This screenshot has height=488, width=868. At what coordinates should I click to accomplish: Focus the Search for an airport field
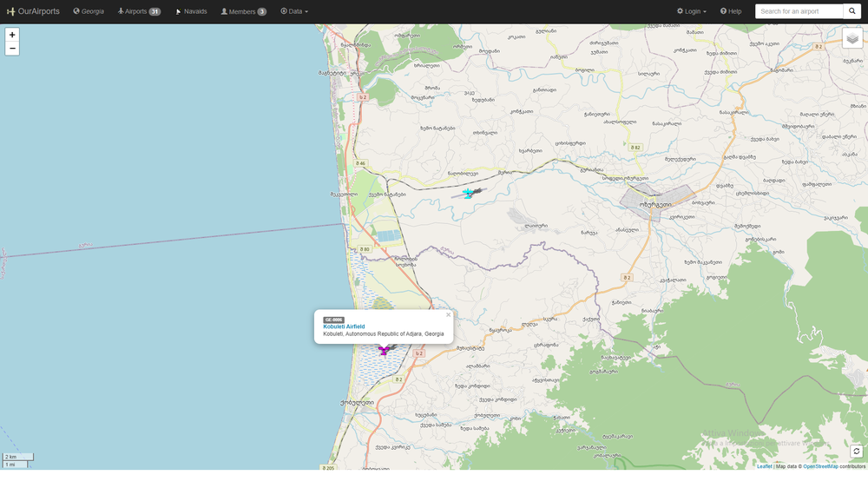coord(799,11)
